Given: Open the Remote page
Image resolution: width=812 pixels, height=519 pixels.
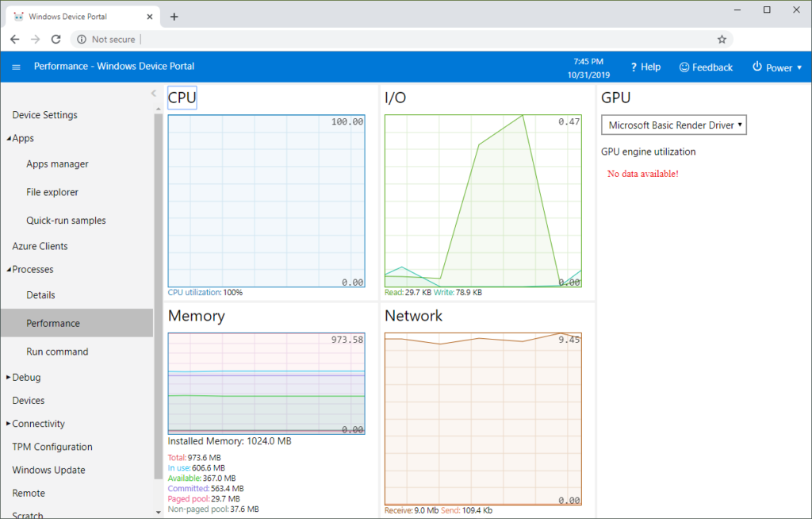Looking at the screenshot, I should [x=28, y=493].
